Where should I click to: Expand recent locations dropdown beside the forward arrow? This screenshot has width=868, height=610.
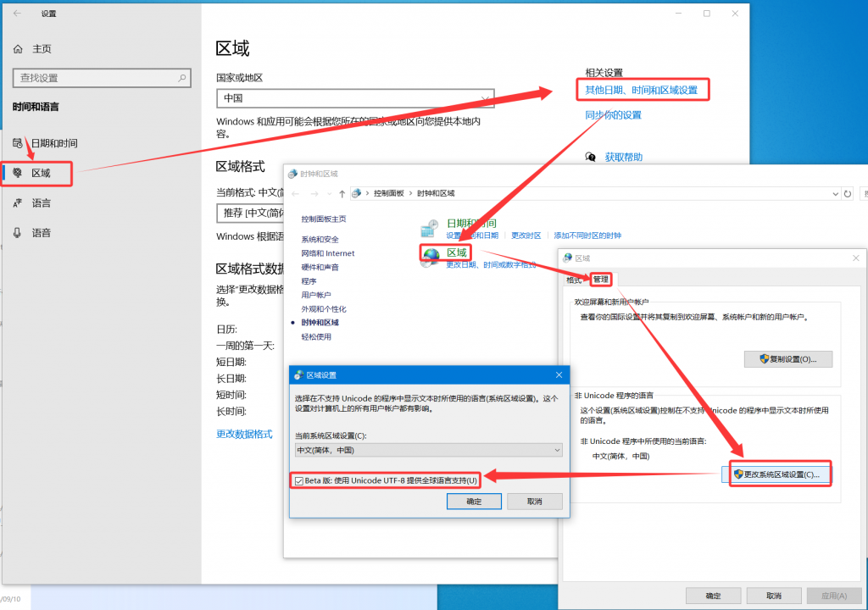(330, 194)
